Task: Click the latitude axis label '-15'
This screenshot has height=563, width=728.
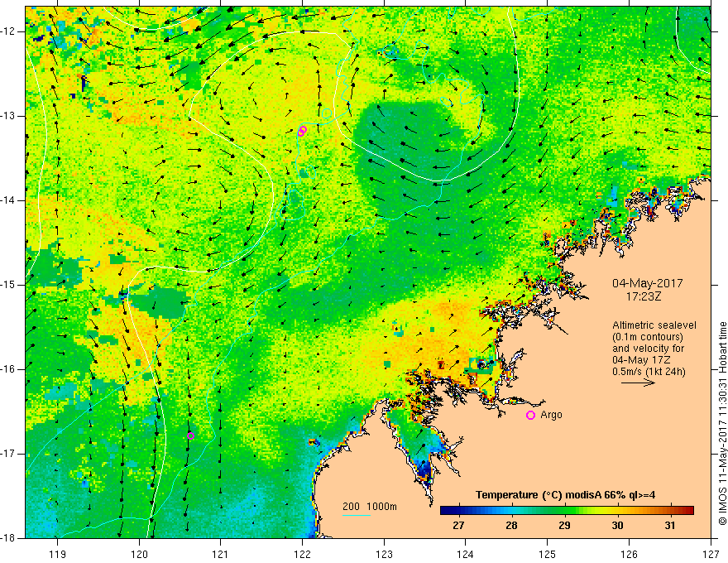Action: (x=8, y=285)
